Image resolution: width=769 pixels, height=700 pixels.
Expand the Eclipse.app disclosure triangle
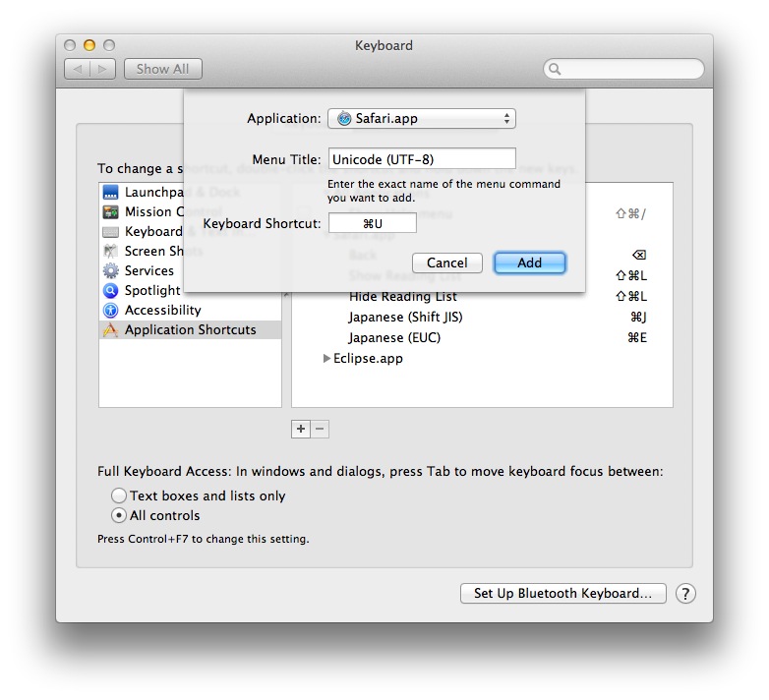[326, 358]
